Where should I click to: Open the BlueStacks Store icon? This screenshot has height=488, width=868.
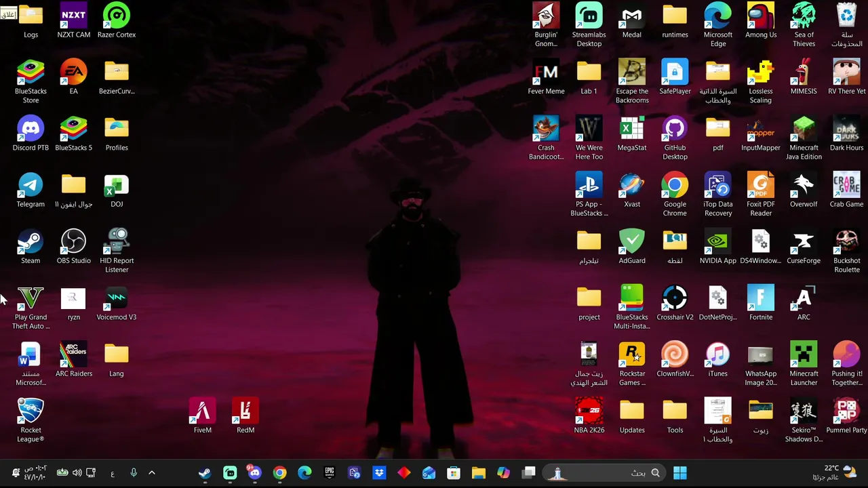pyautogui.click(x=31, y=82)
